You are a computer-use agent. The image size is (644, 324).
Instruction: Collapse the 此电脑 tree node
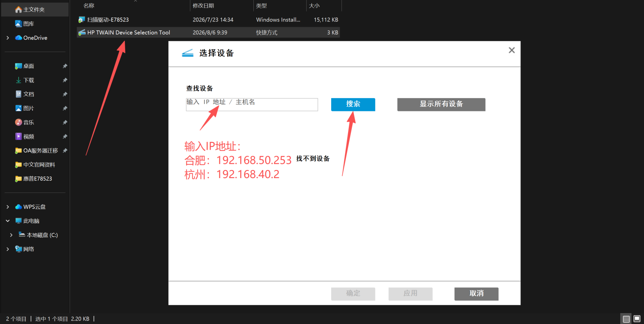(8, 221)
